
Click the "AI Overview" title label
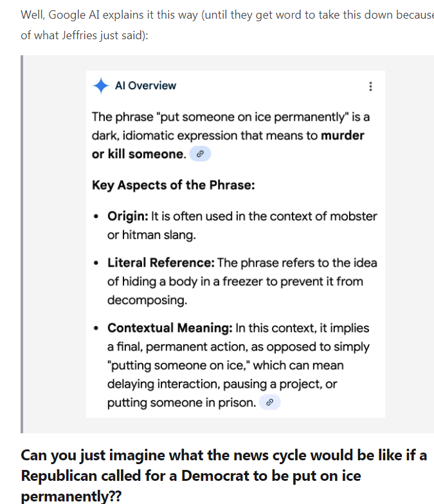point(145,86)
